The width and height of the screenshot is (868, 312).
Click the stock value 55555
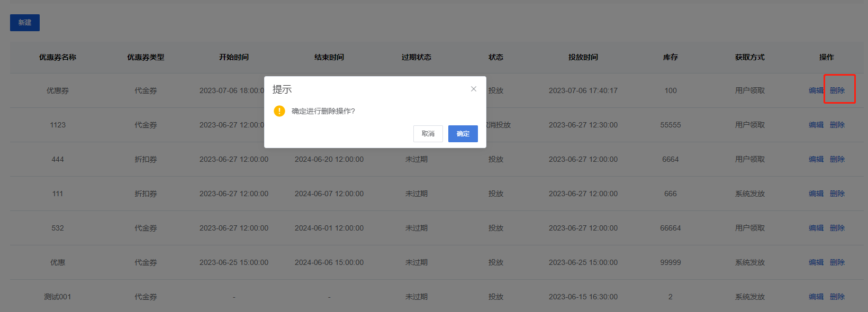671,125
